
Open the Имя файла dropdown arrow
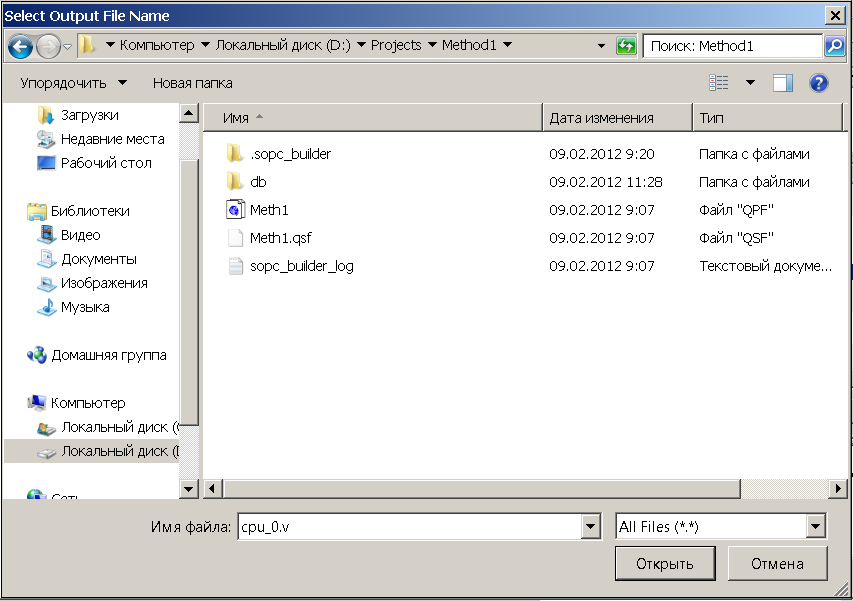tap(591, 527)
